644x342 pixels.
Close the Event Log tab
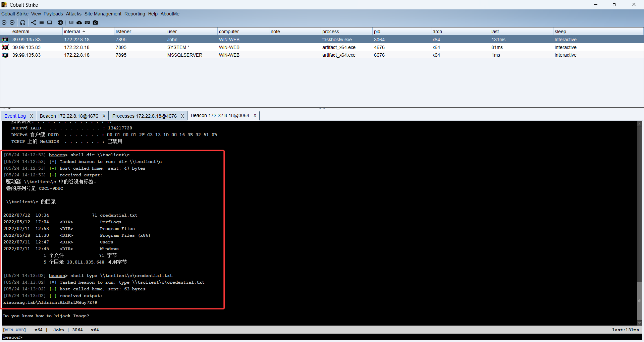(32, 116)
